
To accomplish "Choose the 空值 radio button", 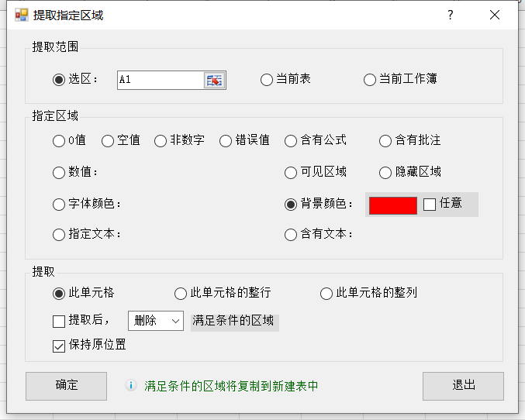I will point(108,141).
